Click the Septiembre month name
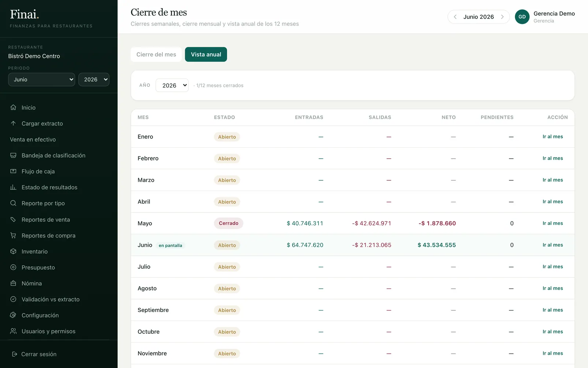Viewport: 588px width, 368px height. 153,310
